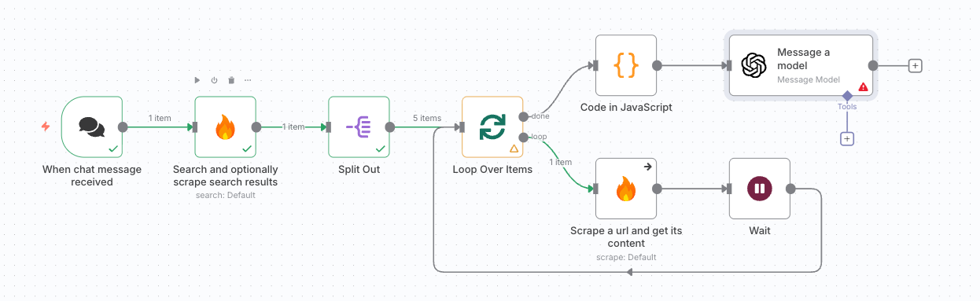Viewport: 980px width, 301px height.
Task: Click the green success checkmark on the chat trigger
Action: [113, 149]
